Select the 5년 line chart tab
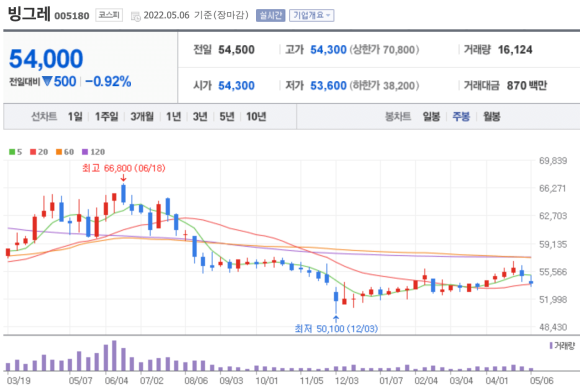 coord(227,116)
